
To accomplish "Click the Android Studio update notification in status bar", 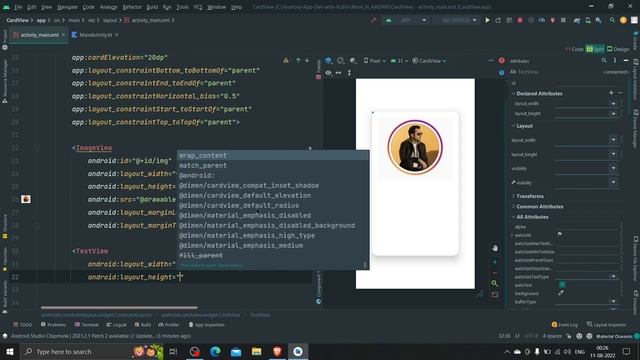I will click(x=101, y=336).
